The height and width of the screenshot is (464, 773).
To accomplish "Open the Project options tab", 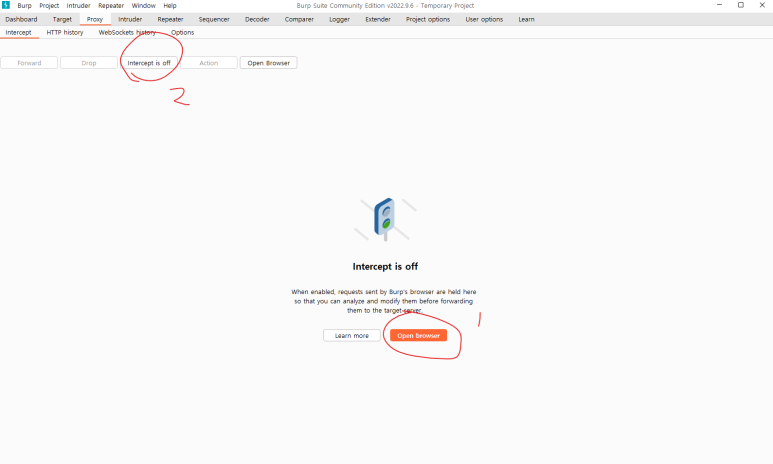I will (428, 19).
